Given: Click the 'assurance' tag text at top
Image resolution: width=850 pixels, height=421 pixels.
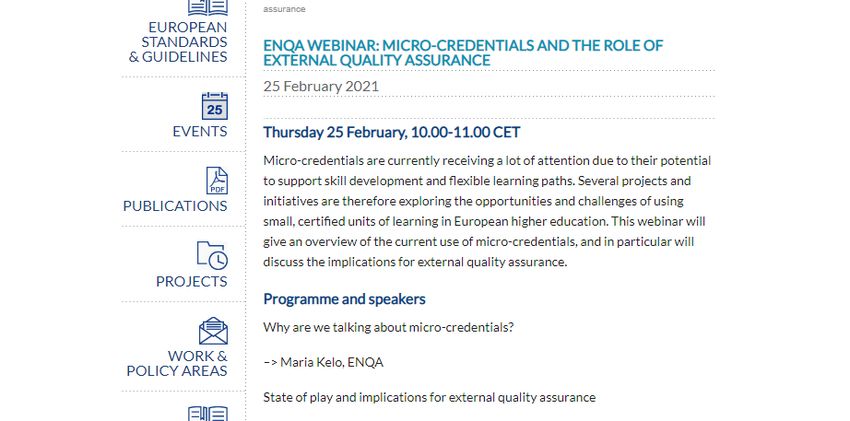Looking at the screenshot, I should point(284,9).
